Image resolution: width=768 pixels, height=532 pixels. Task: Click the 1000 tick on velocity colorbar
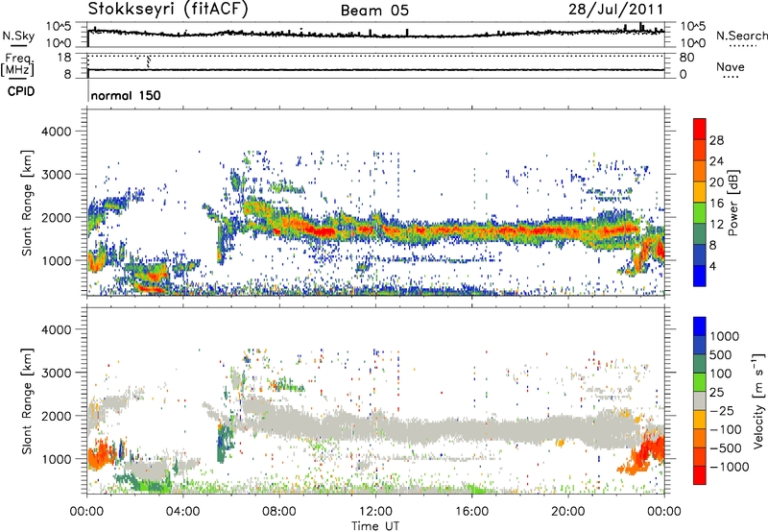(725, 336)
